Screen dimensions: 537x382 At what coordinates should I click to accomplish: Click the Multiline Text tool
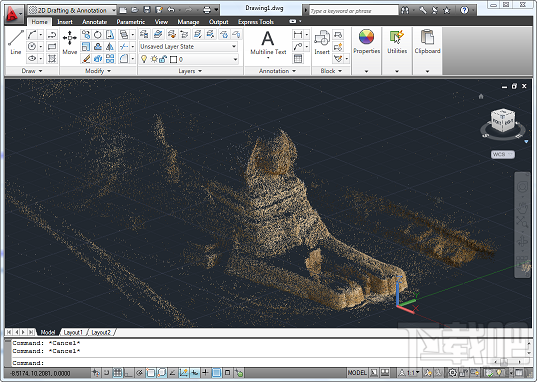(268, 42)
